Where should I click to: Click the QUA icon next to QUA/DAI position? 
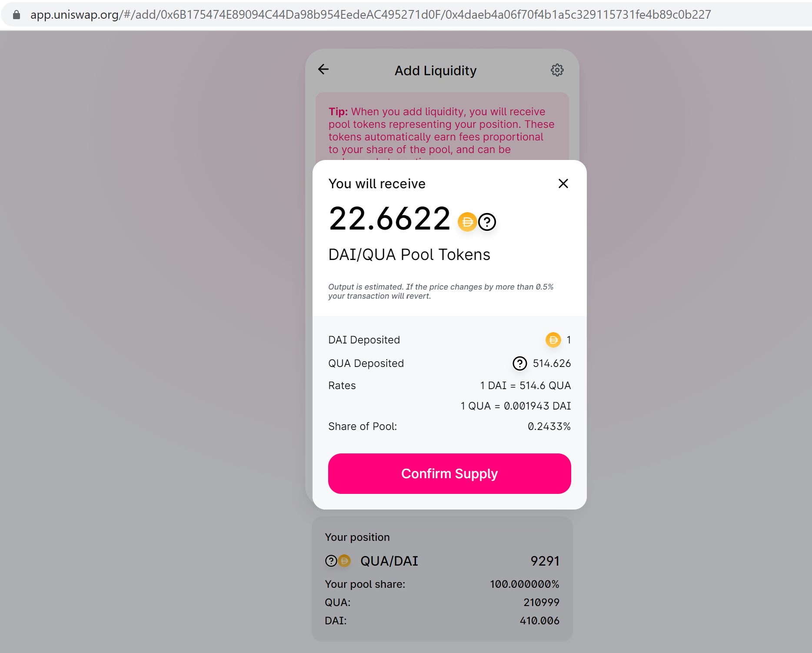coord(331,561)
